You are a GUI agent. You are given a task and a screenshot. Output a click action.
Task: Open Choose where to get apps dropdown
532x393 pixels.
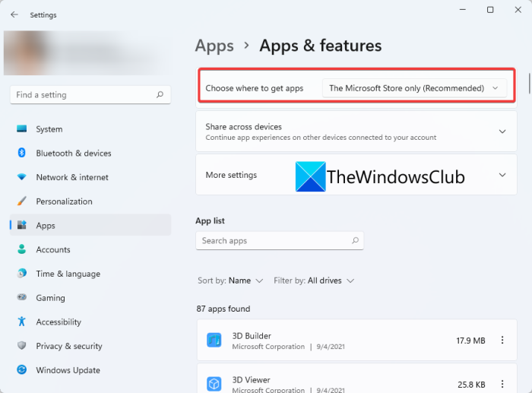click(414, 88)
